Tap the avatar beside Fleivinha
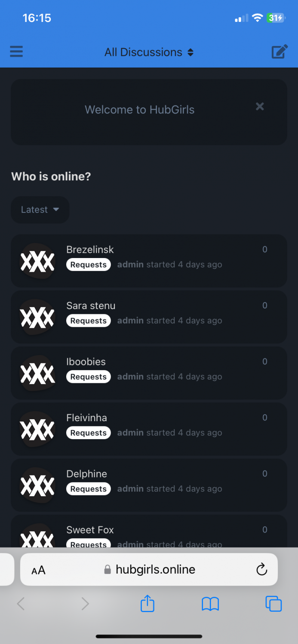Image resolution: width=298 pixels, height=644 pixels. tap(37, 430)
